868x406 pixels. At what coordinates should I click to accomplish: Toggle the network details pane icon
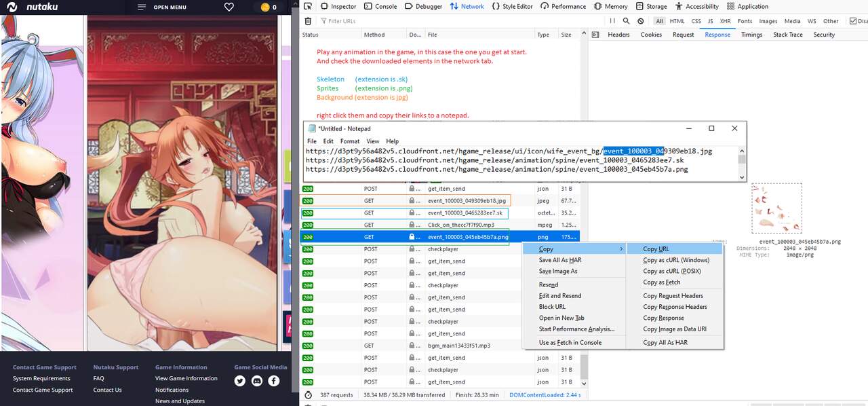(596, 35)
